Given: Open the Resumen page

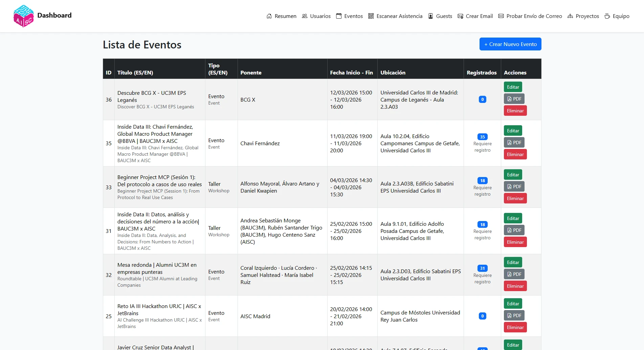Looking at the screenshot, I should tap(282, 16).
